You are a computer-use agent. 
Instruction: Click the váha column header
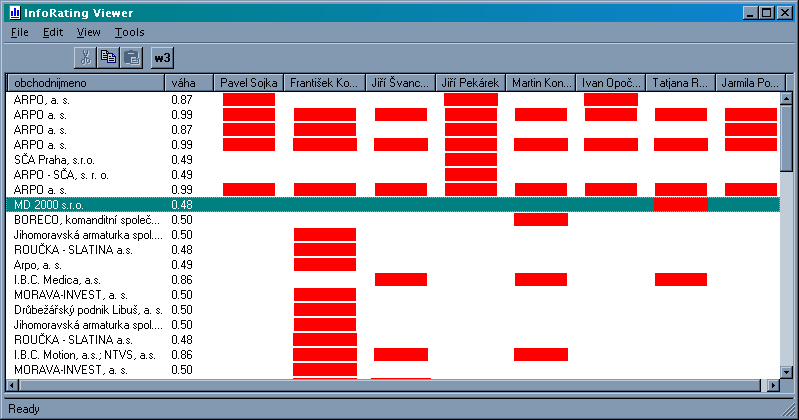pyautogui.click(x=190, y=83)
